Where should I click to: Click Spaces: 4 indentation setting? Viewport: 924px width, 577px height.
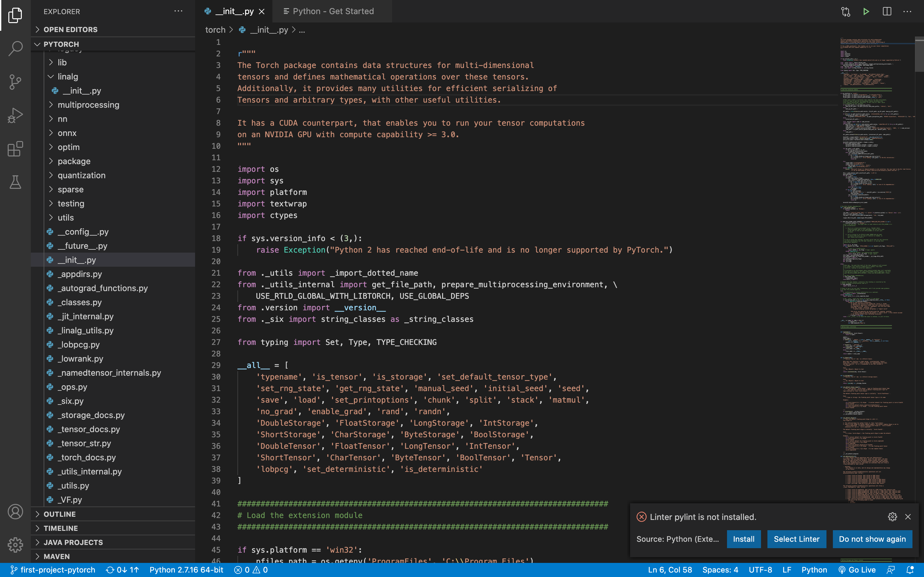coord(720,570)
